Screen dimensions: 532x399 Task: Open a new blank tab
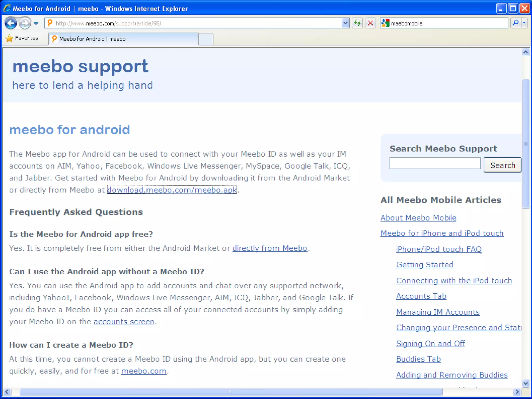(x=206, y=39)
